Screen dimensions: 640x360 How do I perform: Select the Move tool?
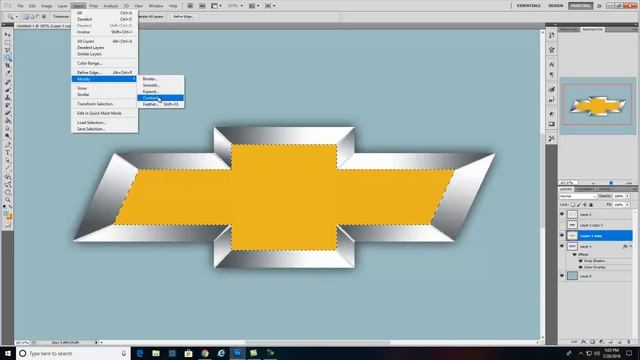7,34
